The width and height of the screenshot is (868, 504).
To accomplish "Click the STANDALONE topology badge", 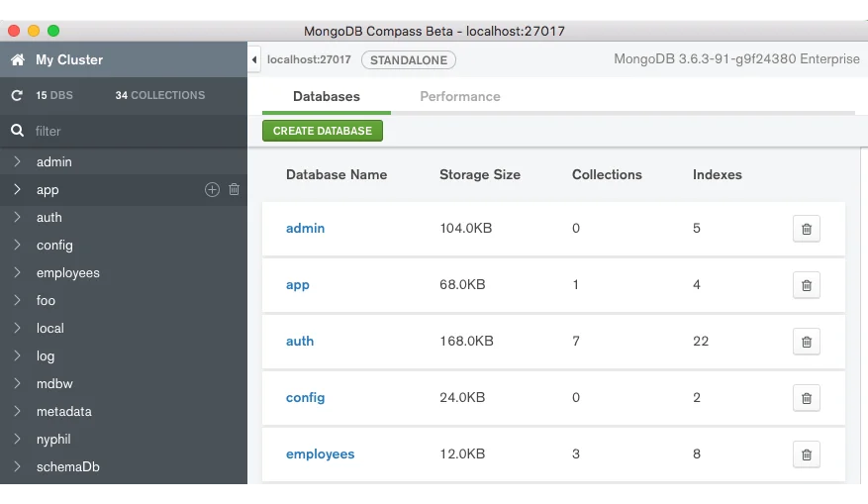I will click(409, 59).
